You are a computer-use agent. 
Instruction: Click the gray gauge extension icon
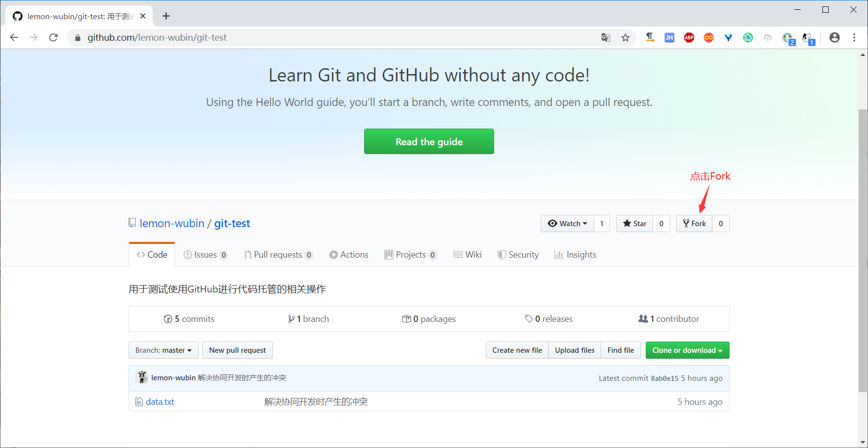coord(767,38)
